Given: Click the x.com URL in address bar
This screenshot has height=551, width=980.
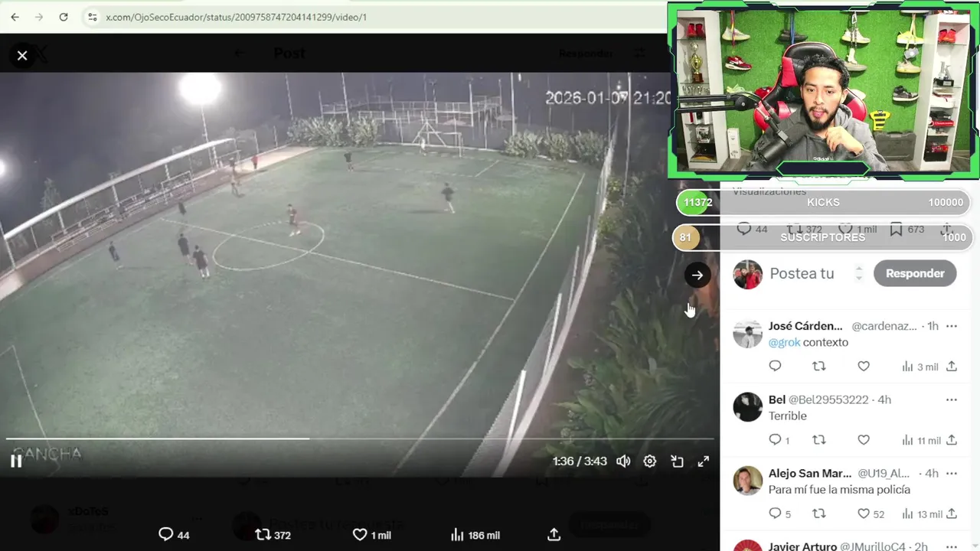Looking at the screenshot, I should pos(236,17).
